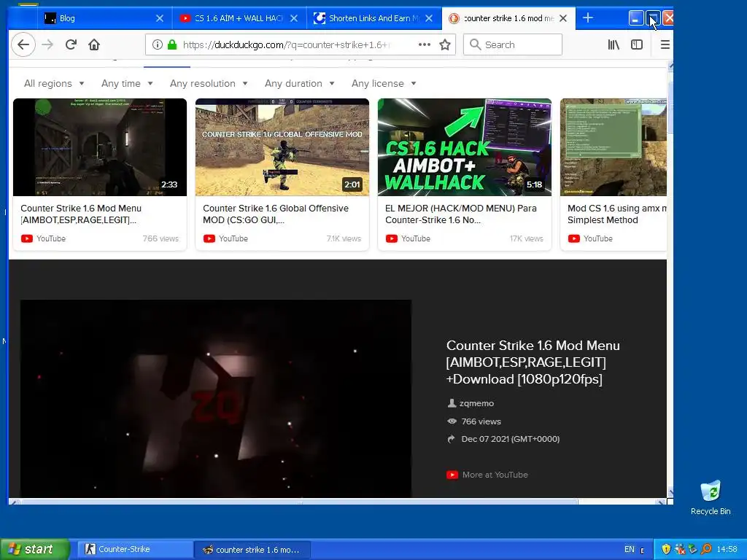Expand the Any resolution filter
This screenshot has width=747, height=560.
[209, 83]
